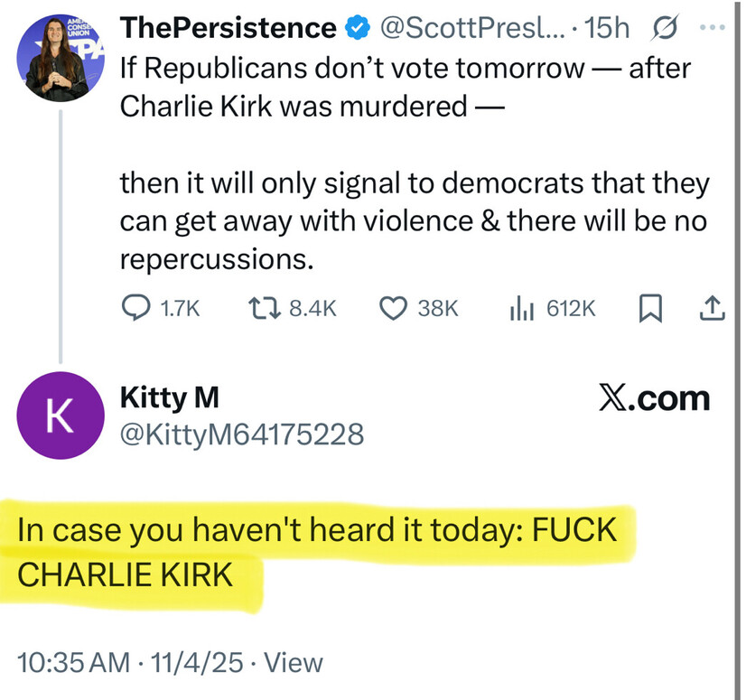Screen dimensions: 746x700
Task: Click the Kitty M display name
Action: pos(170,397)
